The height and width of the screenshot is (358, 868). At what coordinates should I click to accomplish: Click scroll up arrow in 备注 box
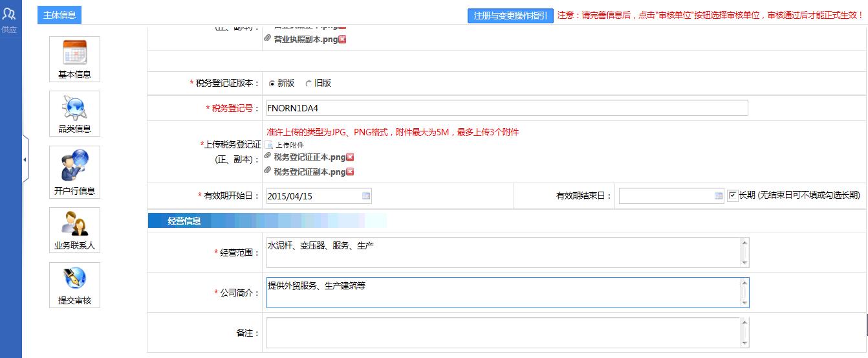[744, 323]
